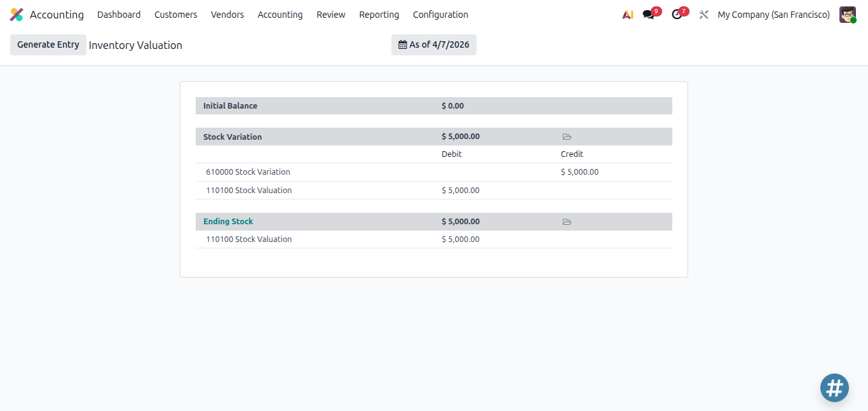Open the chat messages icon
This screenshot has width=868, height=411.
point(649,15)
